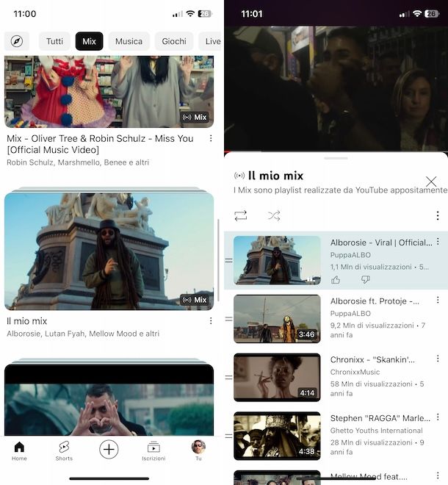Select the Musica filter chip
The image size is (448, 485).
coord(129,41)
